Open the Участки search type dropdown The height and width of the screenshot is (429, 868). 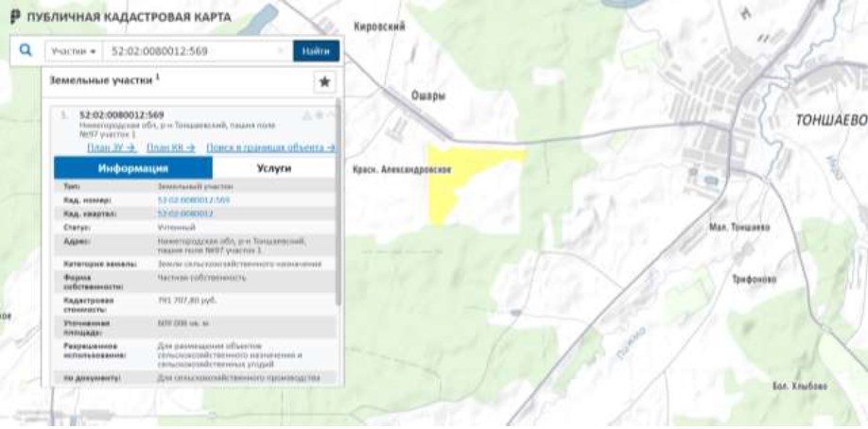click(x=73, y=51)
